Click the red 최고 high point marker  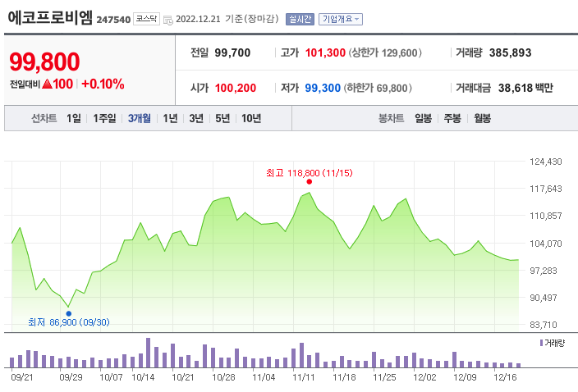(310, 182)
